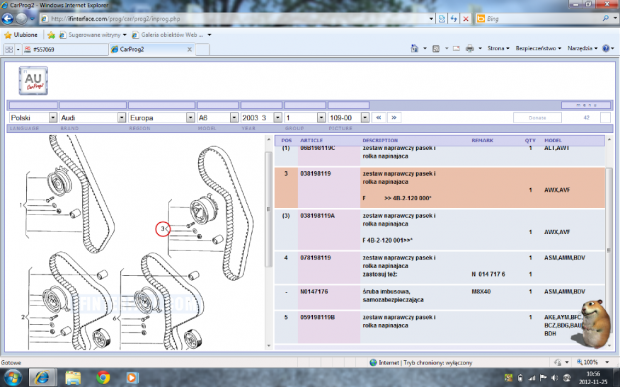The image size is (620, 387).
Task: Click the browser Back arrow
Action: [8, 19]
